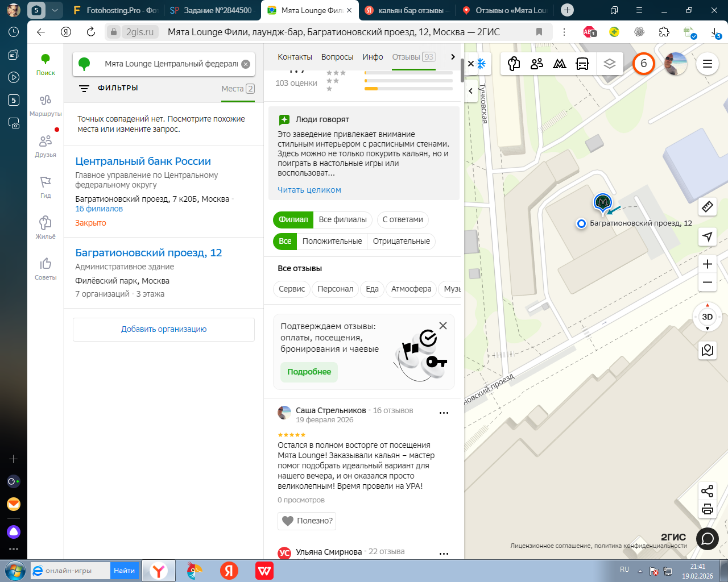Open browser downloads
The width and height of the screenshot is (728, 582).
point(715,32)
